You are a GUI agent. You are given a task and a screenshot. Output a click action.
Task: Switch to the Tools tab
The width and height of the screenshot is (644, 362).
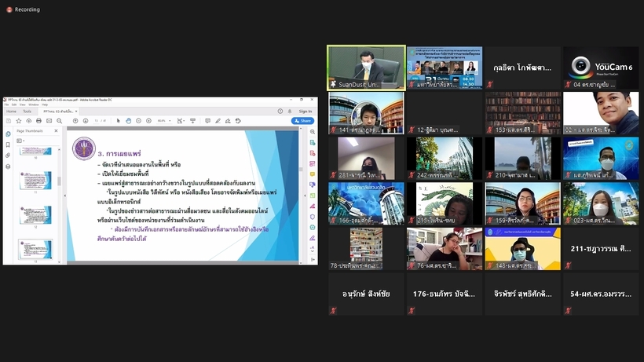point(27,112)
